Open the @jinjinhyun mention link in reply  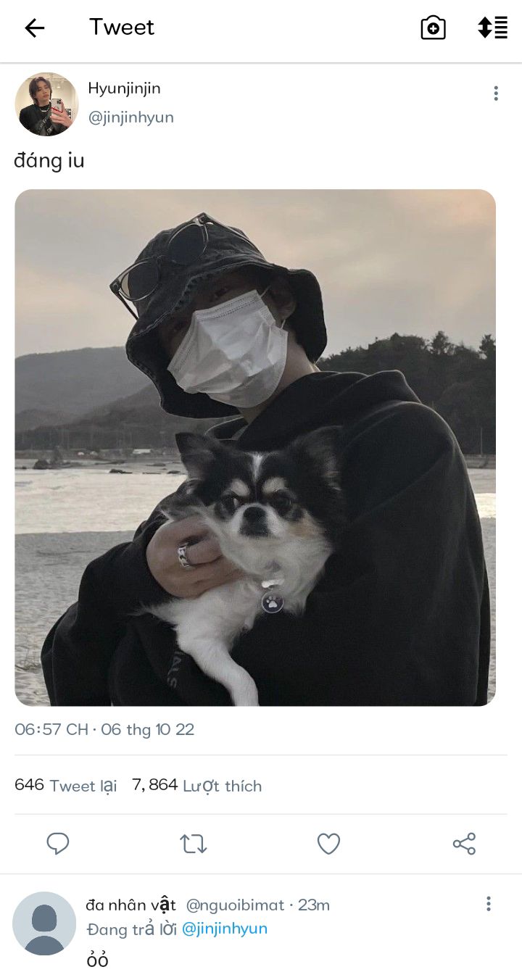(225, 929)
